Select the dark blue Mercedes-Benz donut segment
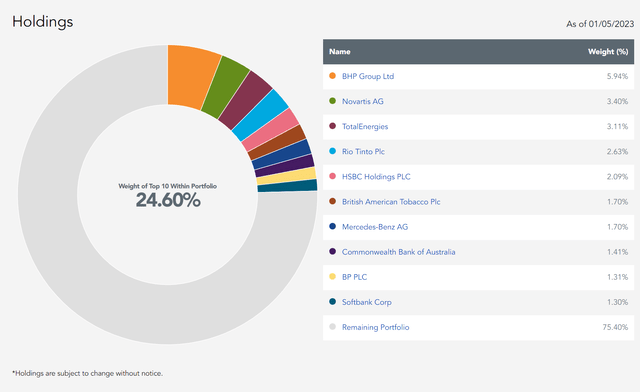This screenshot has width=640, height=392. point(281,154)
